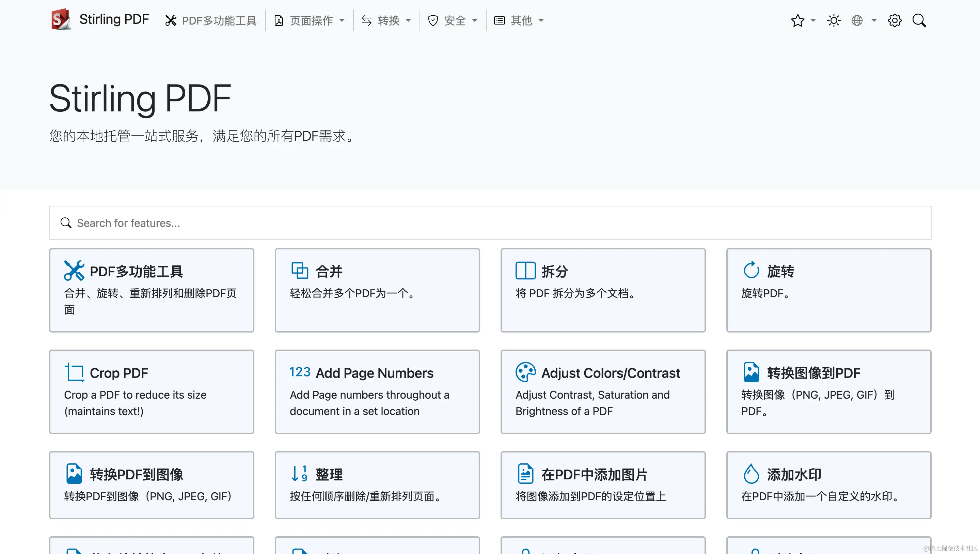Open the Adjust Colors/Contrast card title
The image size is (980, 554).
click(x=611, y=373)
